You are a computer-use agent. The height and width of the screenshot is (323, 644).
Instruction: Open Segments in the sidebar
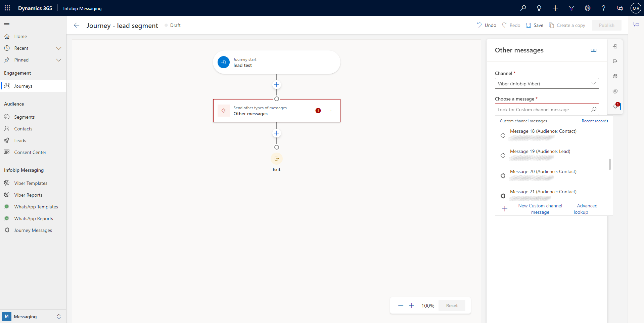point(33,117)
